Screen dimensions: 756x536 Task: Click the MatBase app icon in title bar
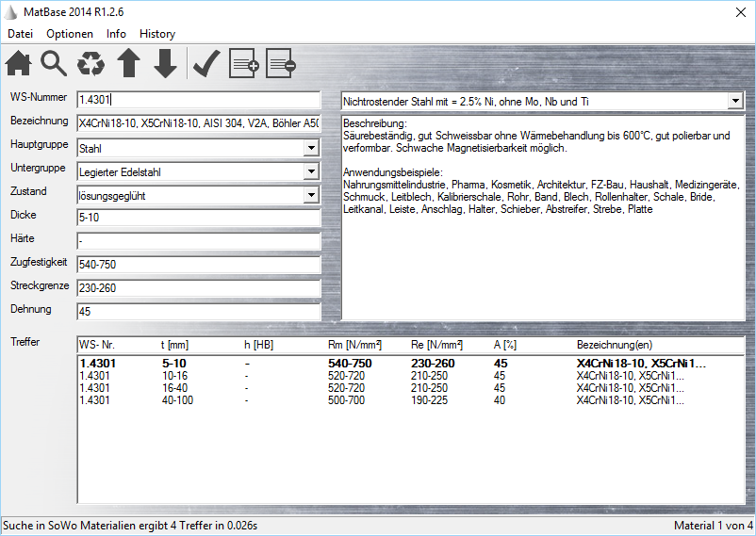click(10, 12)
